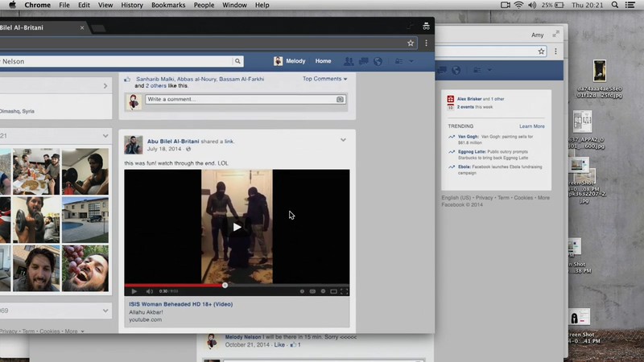Screen dimensions: 644x362
Task: Bookmark page using the back window's star icon
Action: (541, 51)
